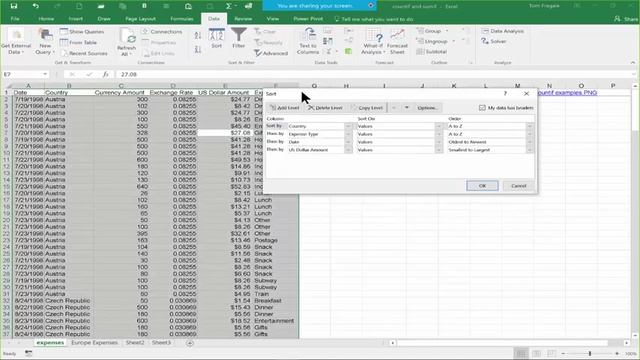Screen dimensions: 640x360
Task: Open the File tab
Action: [x=15, y=19]
